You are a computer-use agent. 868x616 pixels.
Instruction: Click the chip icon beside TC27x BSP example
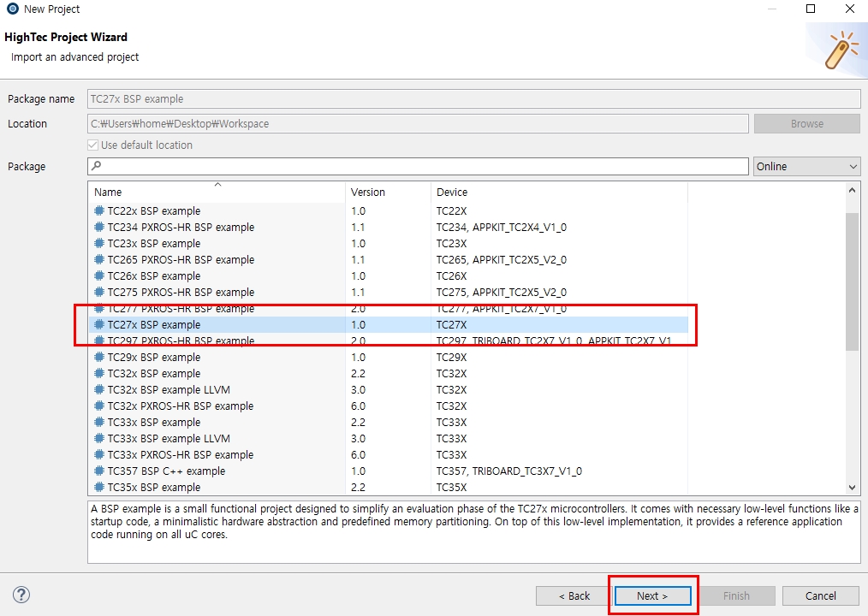tap(99, 325)
